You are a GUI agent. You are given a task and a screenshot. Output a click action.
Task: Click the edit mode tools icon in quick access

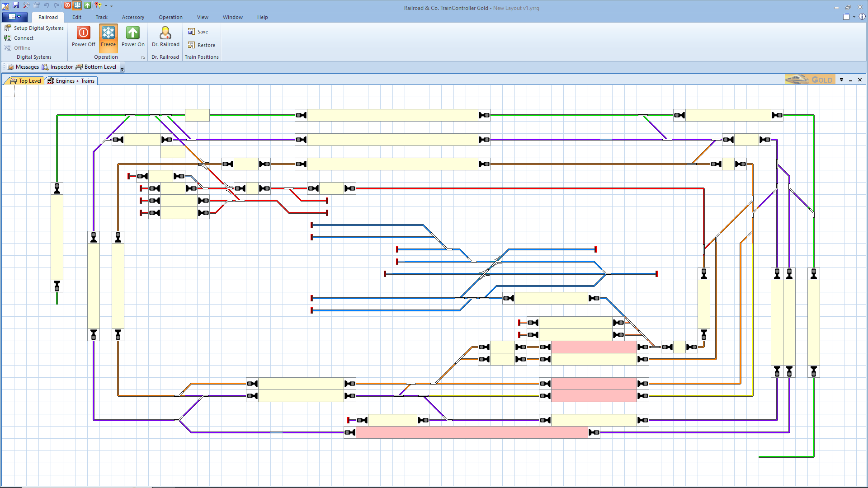point(26,5)
